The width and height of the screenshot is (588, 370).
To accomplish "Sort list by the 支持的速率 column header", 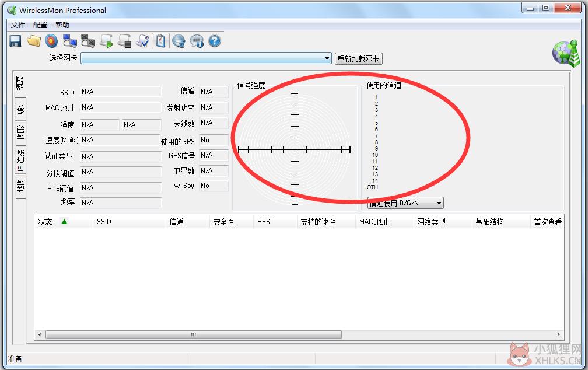I will 326,222.
